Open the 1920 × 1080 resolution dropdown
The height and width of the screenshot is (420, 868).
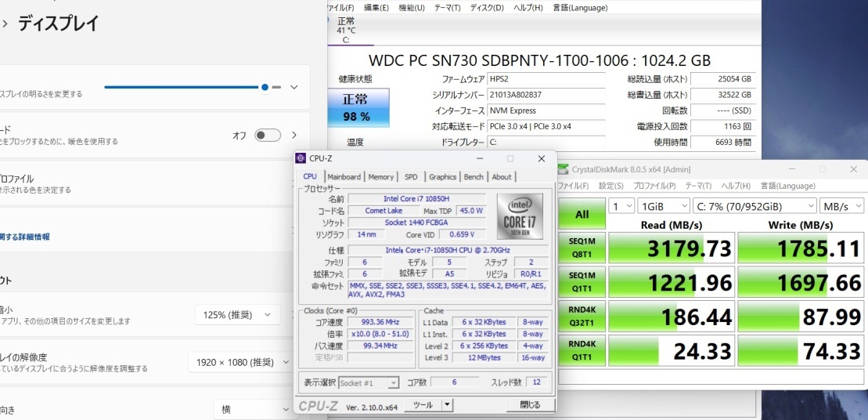pos(240,362)
